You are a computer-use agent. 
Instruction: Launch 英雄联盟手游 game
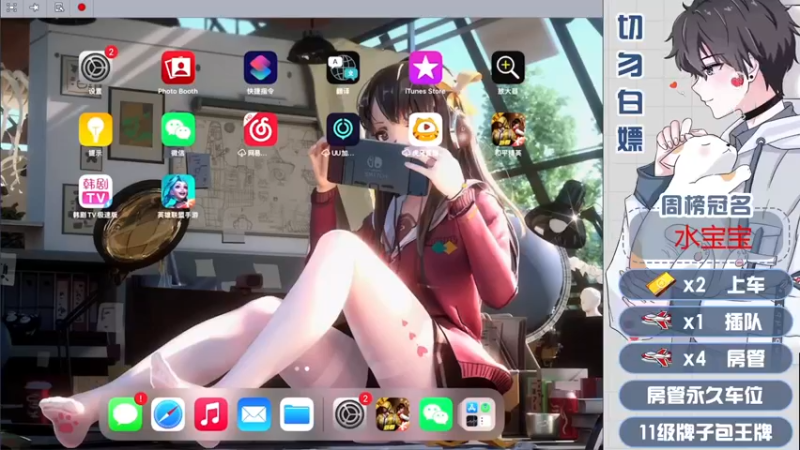[178, 191]
